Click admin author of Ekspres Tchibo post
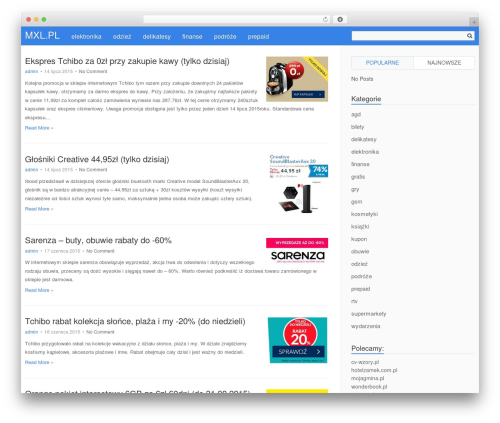 [31, 71]
